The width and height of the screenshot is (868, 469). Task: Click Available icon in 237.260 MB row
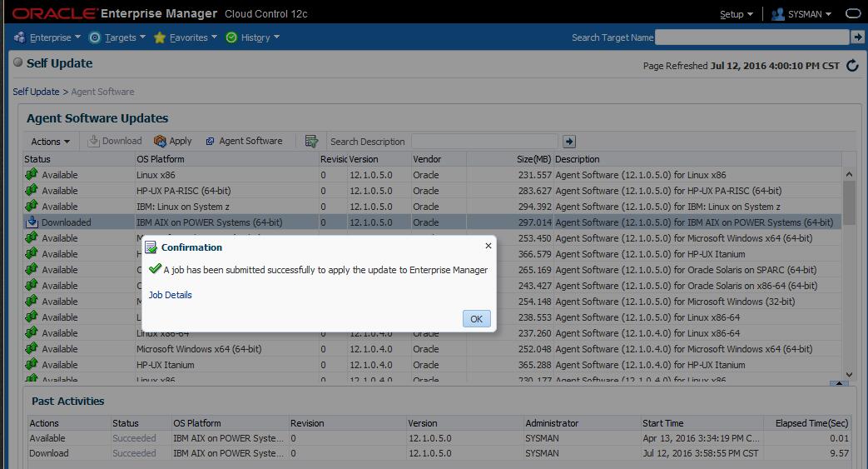click(32, 332)
